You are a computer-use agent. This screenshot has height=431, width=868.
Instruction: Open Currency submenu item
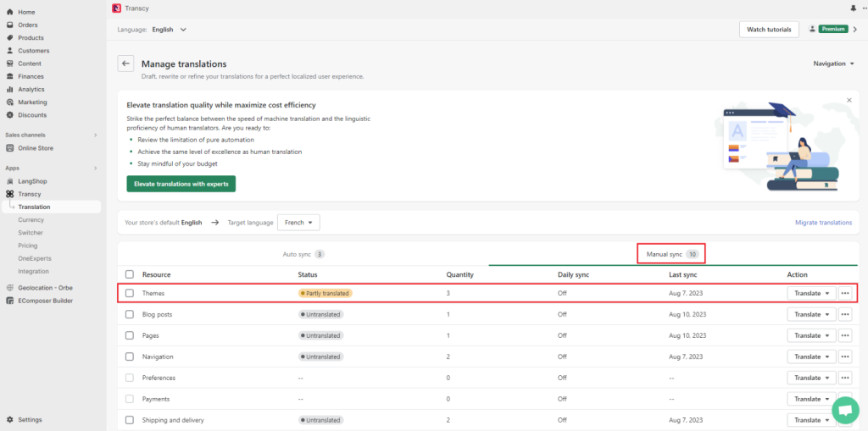(31, 219)
